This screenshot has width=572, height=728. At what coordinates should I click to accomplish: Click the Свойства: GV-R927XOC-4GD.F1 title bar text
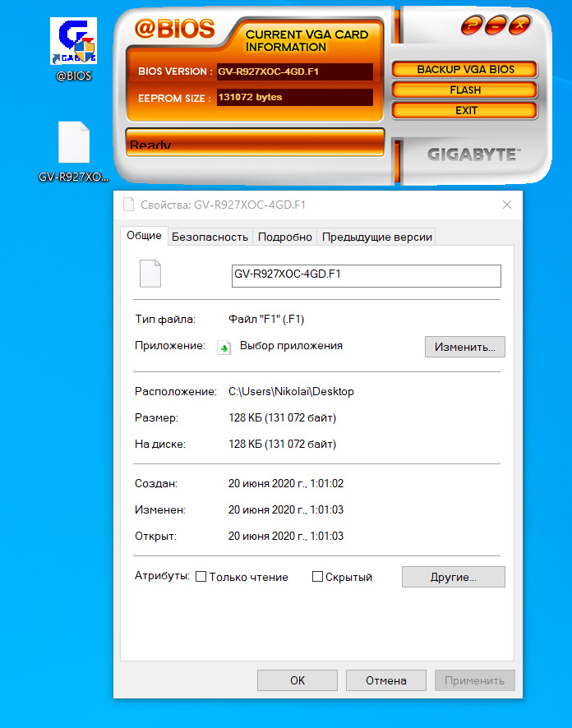coord(223,205)
